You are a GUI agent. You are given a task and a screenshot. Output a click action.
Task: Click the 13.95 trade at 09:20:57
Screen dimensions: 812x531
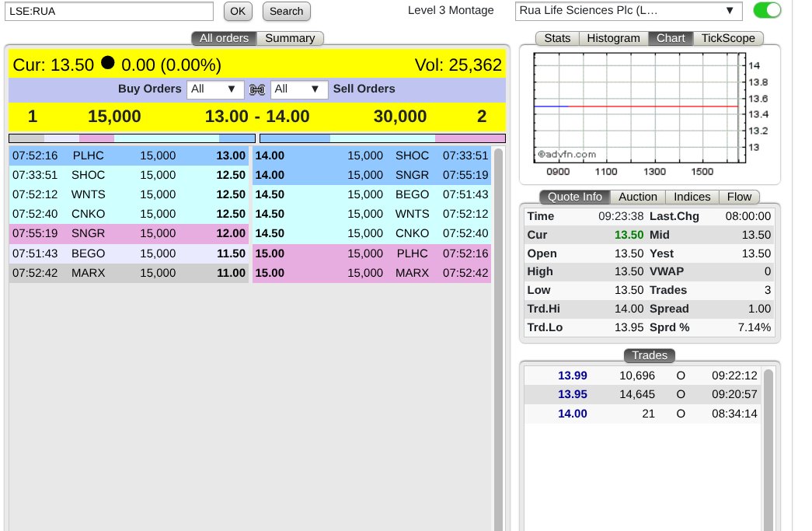pos(642,395)
